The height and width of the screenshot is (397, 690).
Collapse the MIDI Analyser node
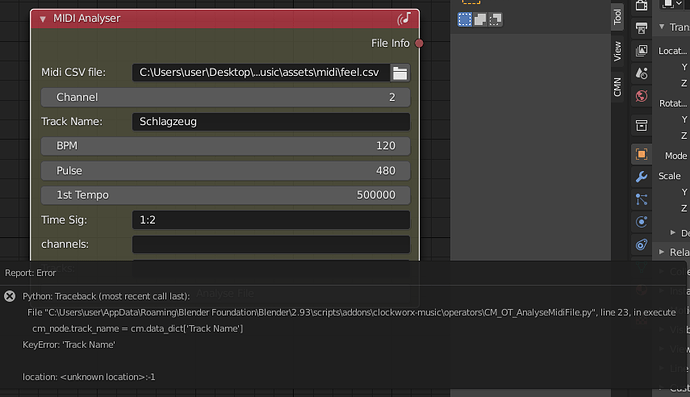click(x=43, y=19)
